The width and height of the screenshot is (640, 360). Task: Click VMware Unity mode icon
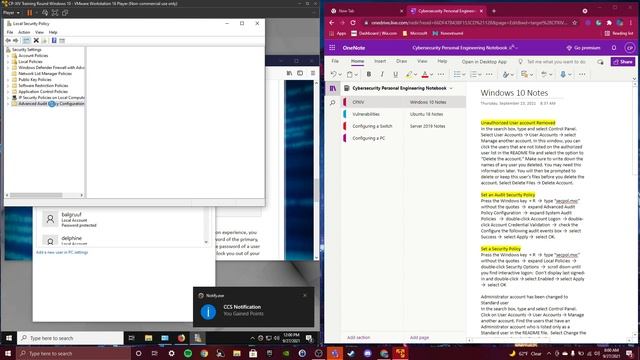click(x=65, y=13)
